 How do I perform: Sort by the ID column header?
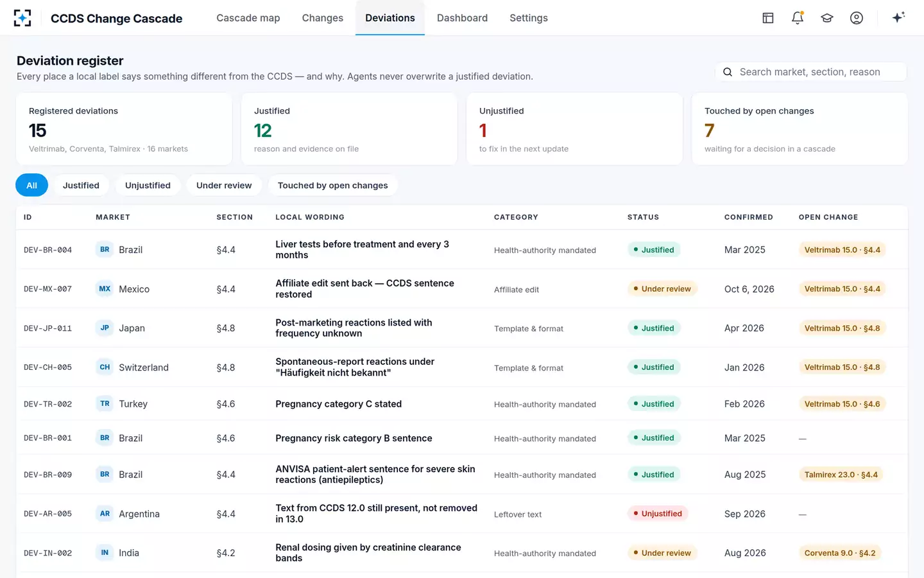tap(28, 217)
